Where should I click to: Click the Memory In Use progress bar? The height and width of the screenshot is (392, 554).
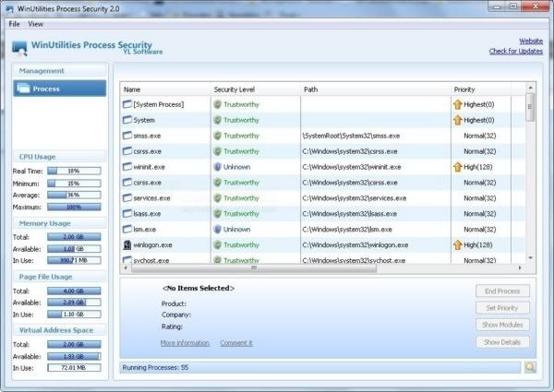click(74, 260)
